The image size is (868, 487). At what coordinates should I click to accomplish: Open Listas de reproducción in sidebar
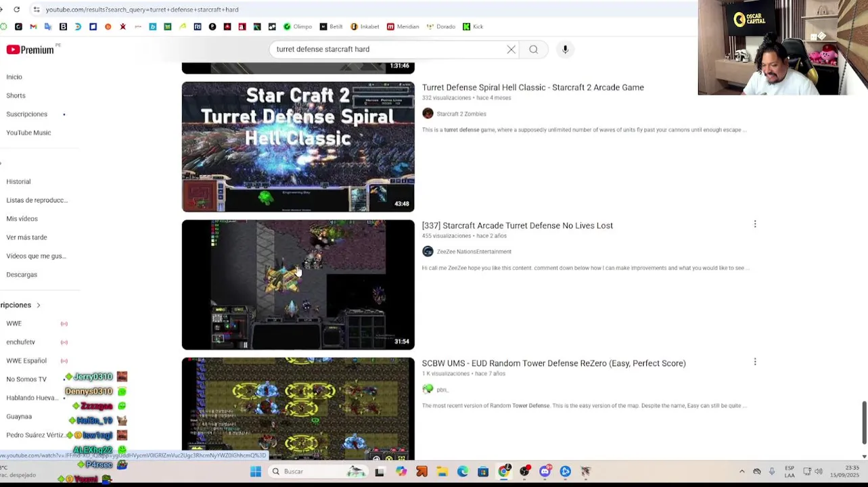(37, 200)
